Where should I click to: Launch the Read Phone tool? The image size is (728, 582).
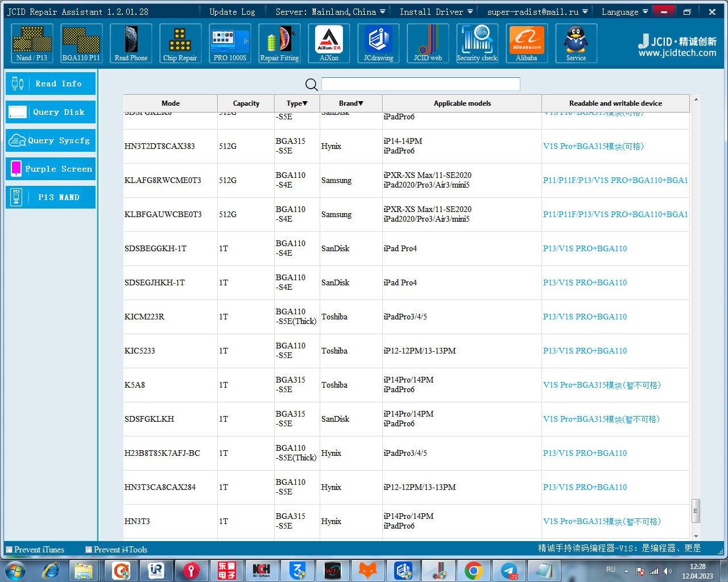point(131,43)
